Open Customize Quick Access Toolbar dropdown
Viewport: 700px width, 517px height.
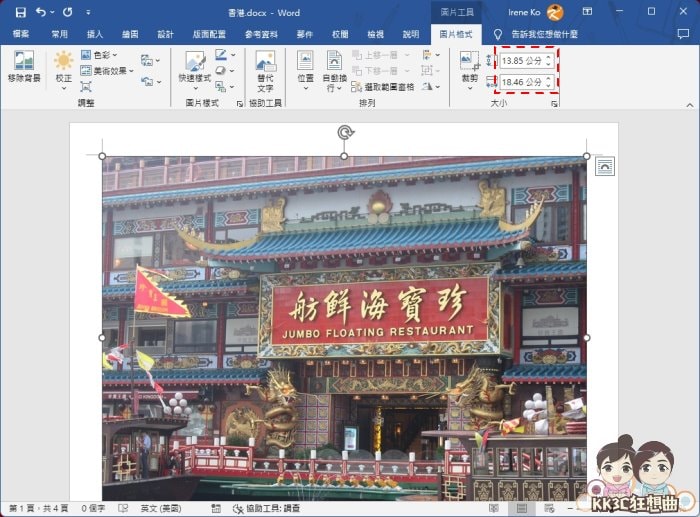click(x=88, y=13)
